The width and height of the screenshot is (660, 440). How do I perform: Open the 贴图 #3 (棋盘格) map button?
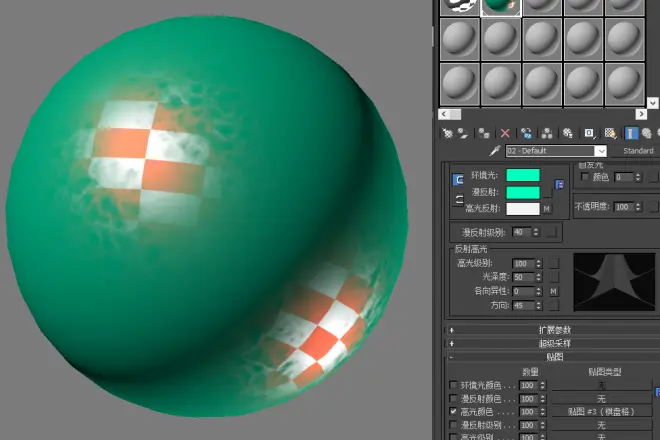[601, 411]
